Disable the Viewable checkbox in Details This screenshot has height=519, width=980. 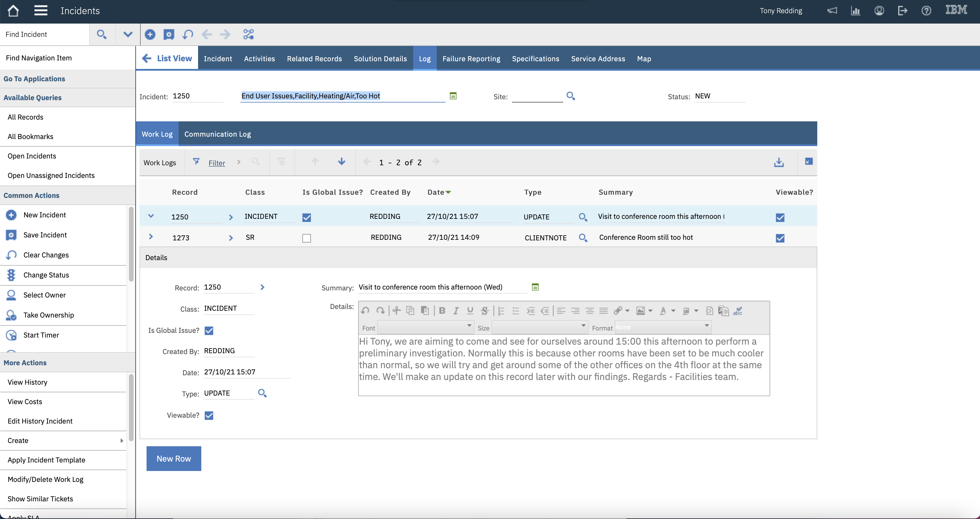(209, 415)
